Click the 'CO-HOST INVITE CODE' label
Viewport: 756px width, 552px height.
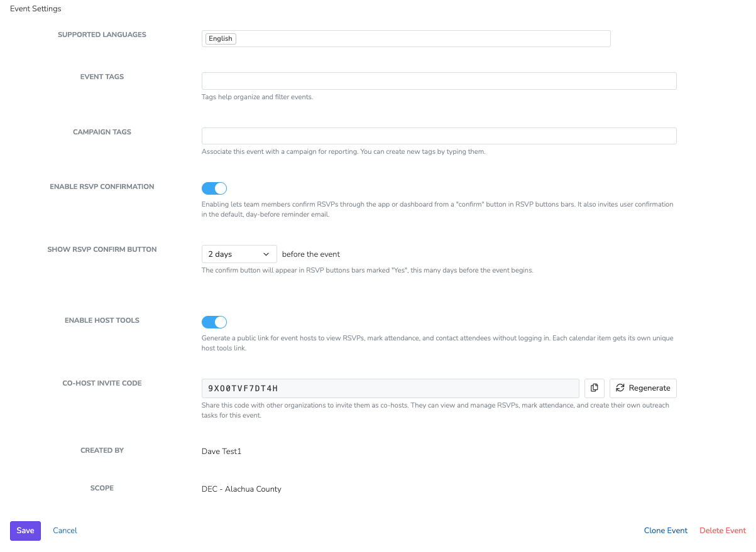(x=102, y=383)
